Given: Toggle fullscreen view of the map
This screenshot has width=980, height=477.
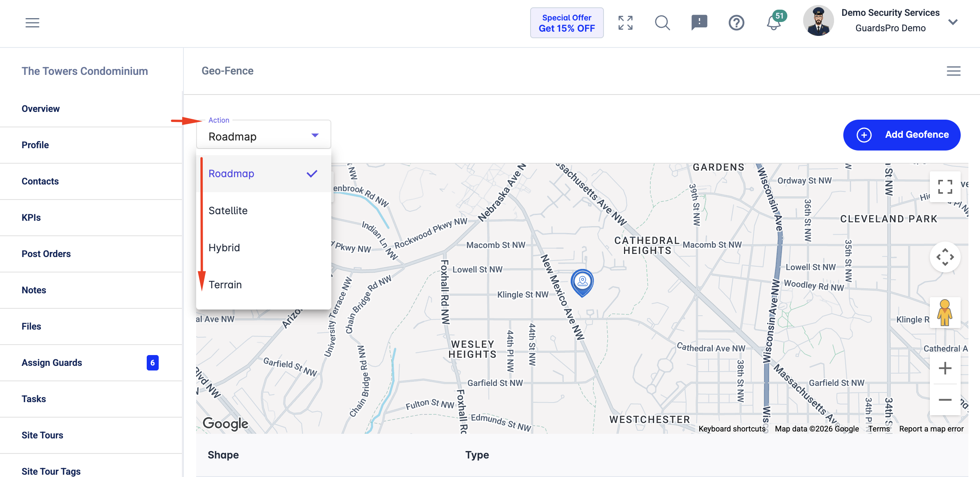Looking at the screenshot, I should (945, 187).
